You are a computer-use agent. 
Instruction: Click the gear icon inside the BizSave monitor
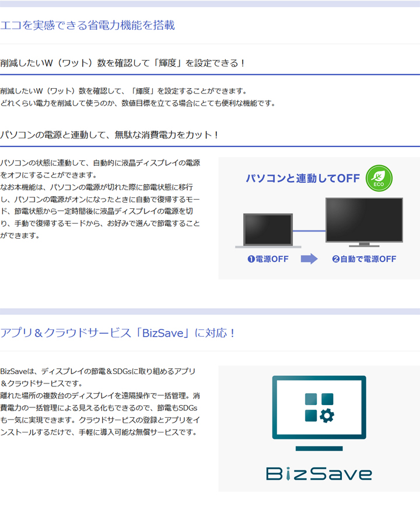327,415
